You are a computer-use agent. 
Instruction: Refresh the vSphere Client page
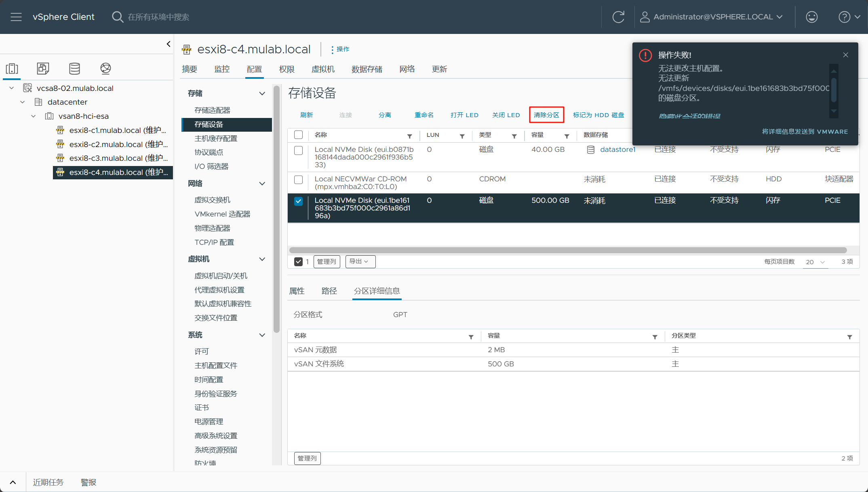[618, 17]
